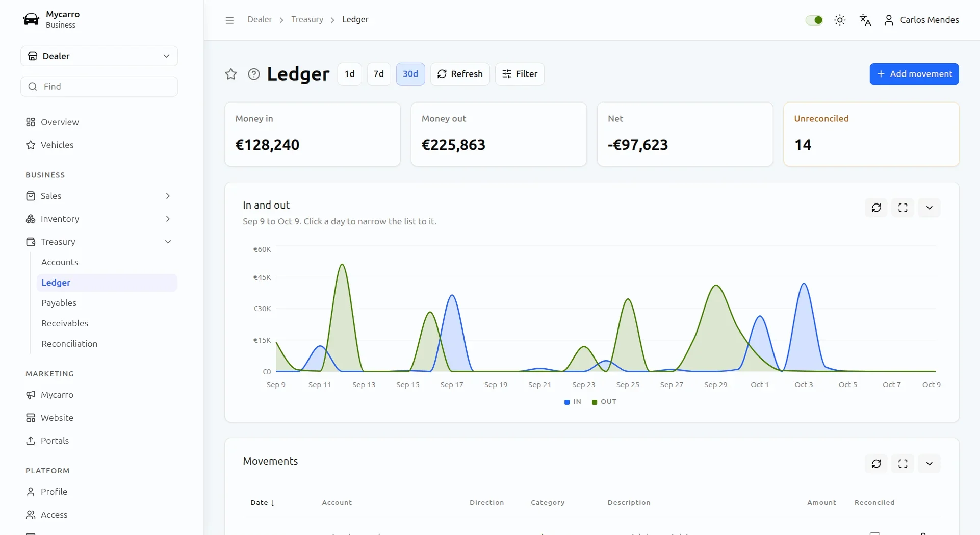Open Accounts under Treasury
Image resolution: width=980 pixels, height=535 pixels.
107,262
